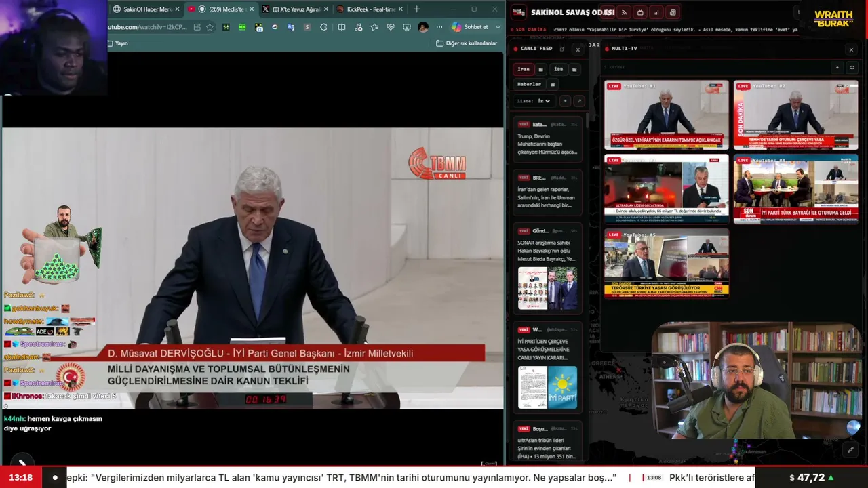Open the Trump, Devrim Muhafızları feed post
868x488 pixels.
[x=548, y=140]
